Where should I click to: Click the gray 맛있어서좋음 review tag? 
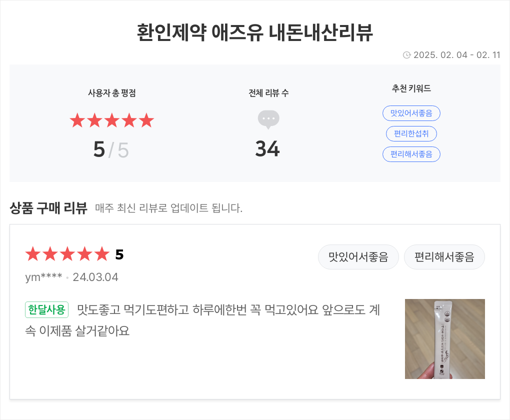click(x=358, y=257)
